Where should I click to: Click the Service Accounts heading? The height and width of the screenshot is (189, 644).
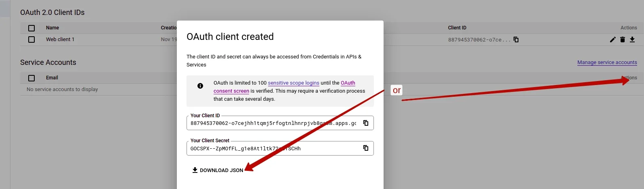click(x=48, y=62)
